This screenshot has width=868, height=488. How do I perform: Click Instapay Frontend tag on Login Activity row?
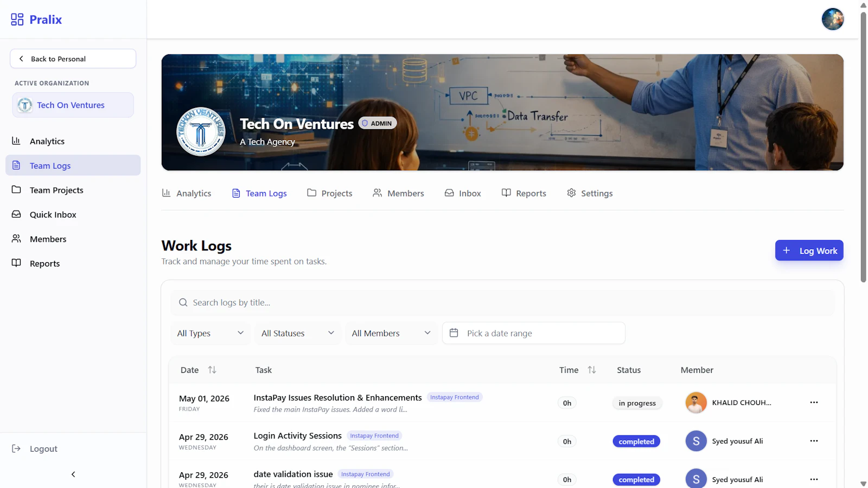(374, 435)
